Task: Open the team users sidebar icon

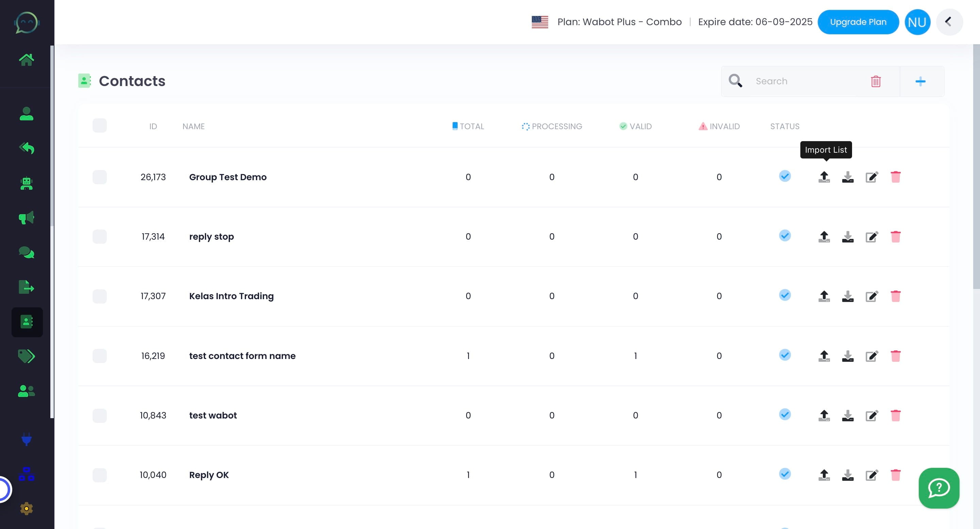Action: 26,391
